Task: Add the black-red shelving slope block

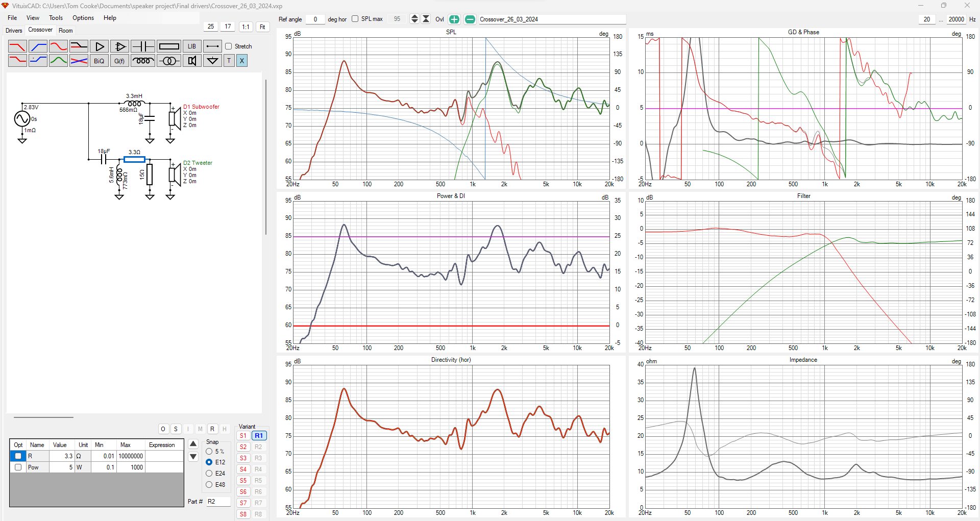Action: coord(79,46)
